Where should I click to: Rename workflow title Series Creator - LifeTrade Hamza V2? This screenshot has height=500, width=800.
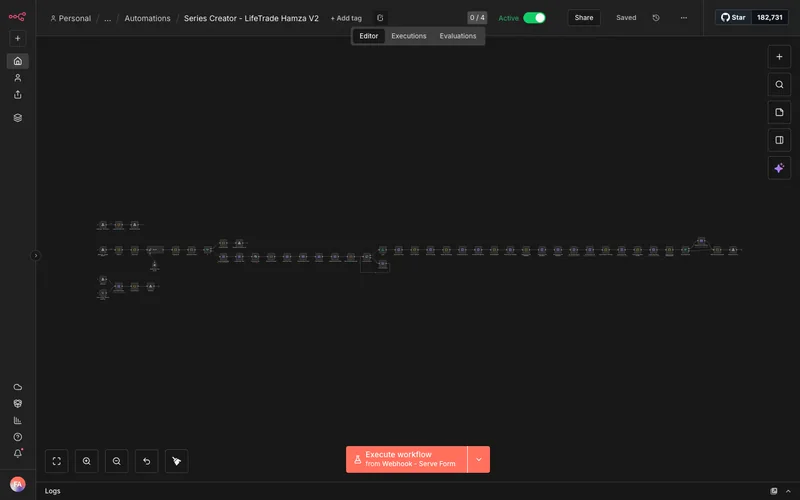coord(251,18)
